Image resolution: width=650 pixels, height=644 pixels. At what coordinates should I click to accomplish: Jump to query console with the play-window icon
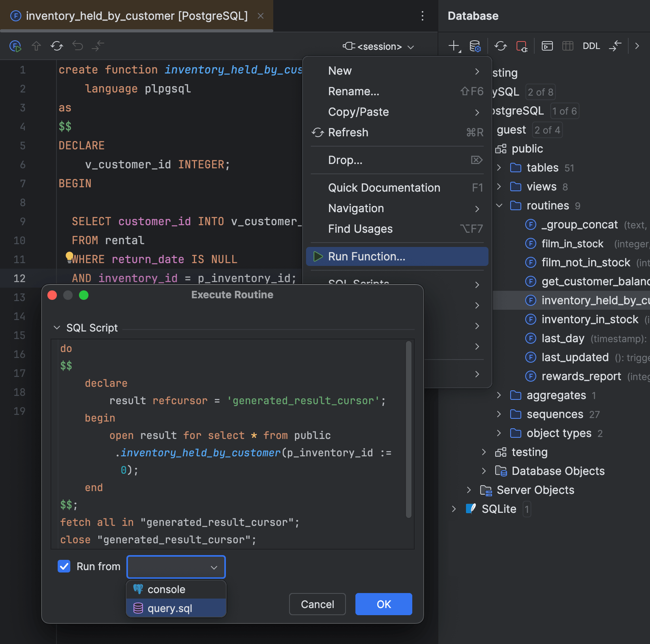pyautogui.click(x=547, y=46)
